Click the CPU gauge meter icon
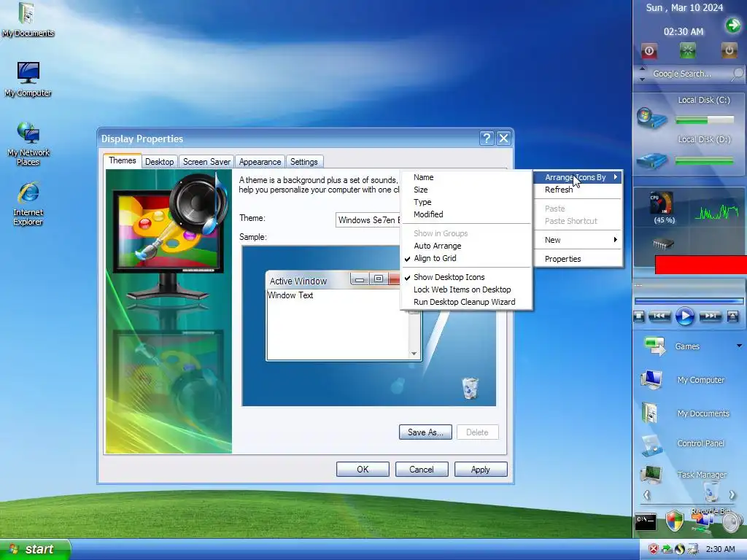The width and height of the screenshot is (747, 560). tap(662, 203)
